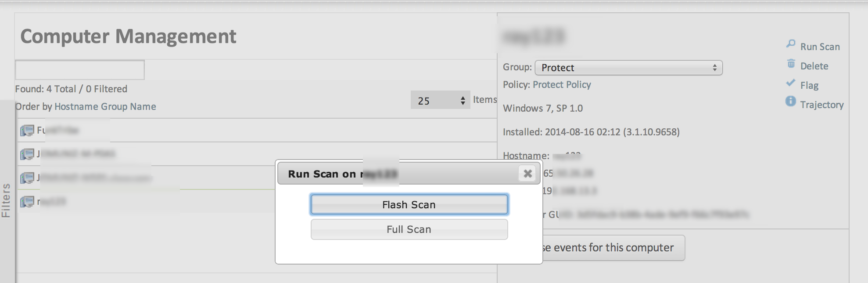This screenshot has width=868, height=283.
Task: Click the Run Scan magnifier icon
Action: point(791,44)
